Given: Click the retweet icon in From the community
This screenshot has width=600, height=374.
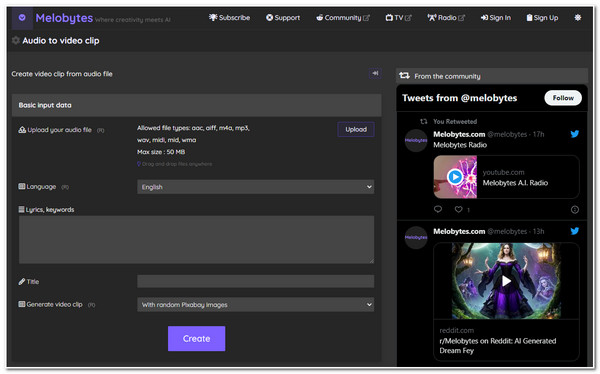Looking at the screenshot, I should coord(404,76).
